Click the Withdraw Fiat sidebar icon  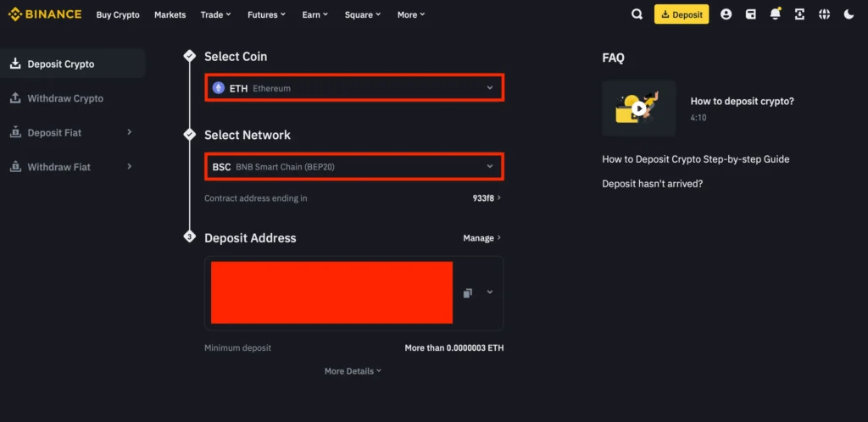(15, 167)
